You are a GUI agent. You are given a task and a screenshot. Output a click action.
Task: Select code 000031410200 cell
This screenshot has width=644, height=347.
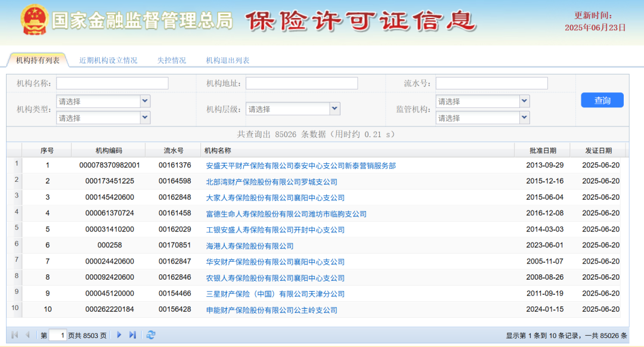[x=109, y=229]
